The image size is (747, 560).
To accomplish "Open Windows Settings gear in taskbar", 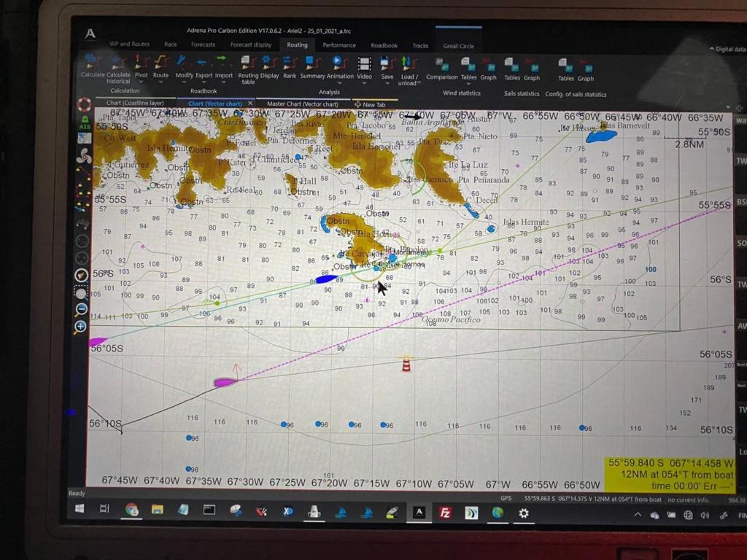I will coord(524,513).
